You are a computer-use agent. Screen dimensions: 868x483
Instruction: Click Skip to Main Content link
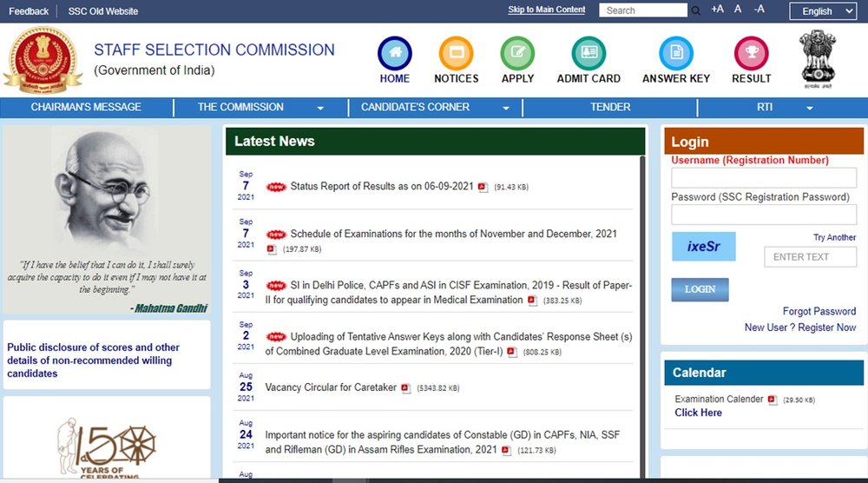[546, 10]
